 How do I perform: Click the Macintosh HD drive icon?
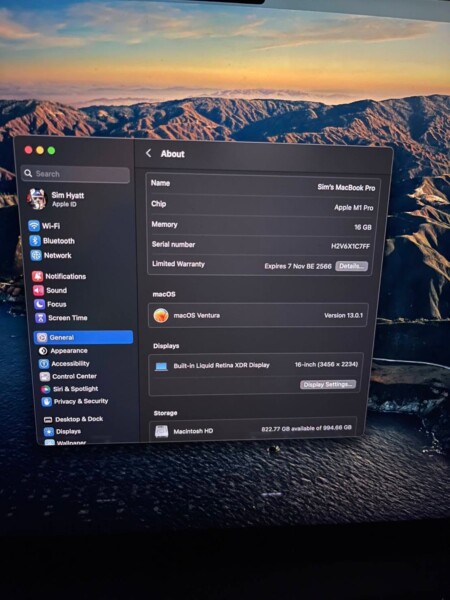tap(161, 432)
